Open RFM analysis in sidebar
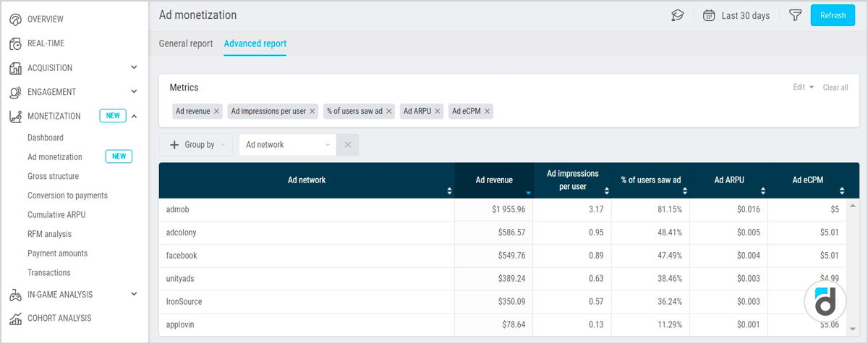The height and width of the screenshot is (344, 868). [49, 235]
